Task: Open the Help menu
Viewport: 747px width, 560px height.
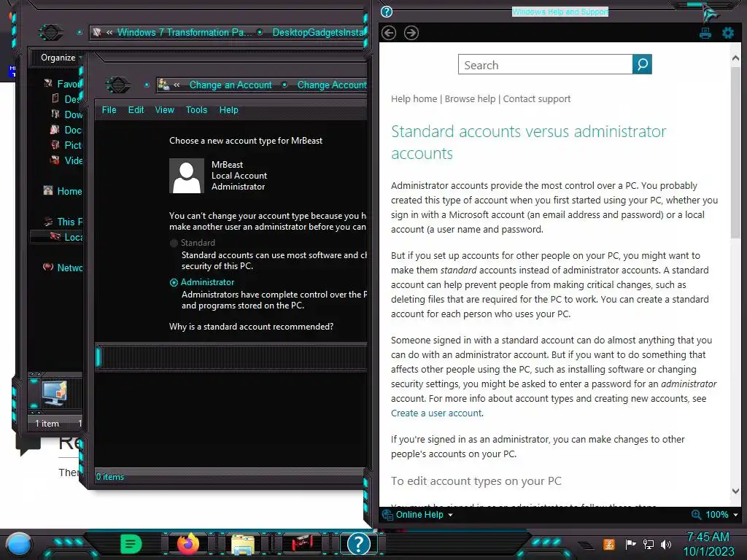Action: (228, 110)
